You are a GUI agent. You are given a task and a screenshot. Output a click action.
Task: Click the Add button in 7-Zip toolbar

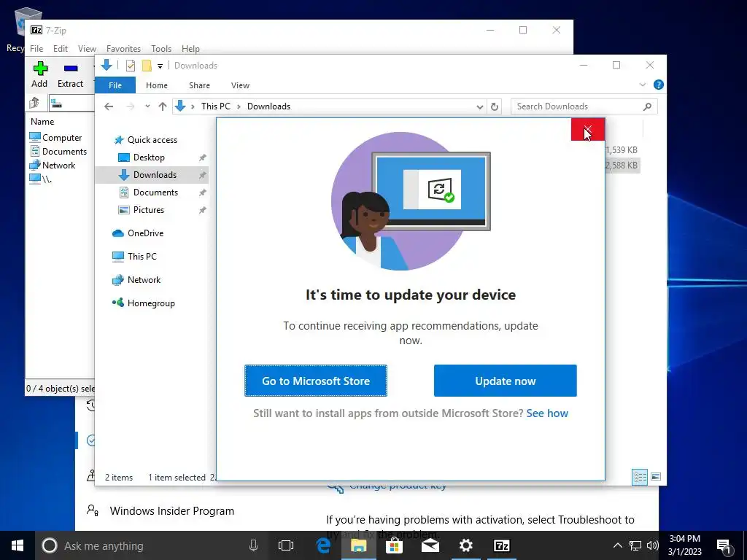click(39, 75)
